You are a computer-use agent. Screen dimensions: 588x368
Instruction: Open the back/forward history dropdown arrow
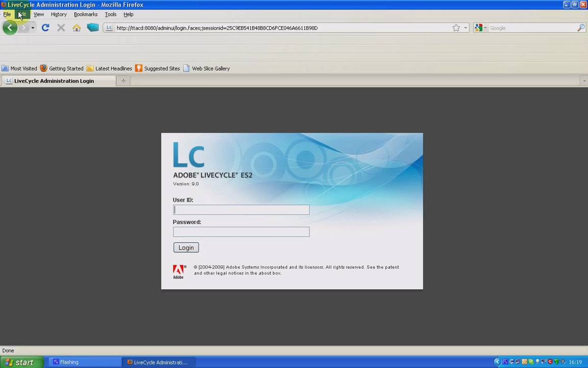33,28
